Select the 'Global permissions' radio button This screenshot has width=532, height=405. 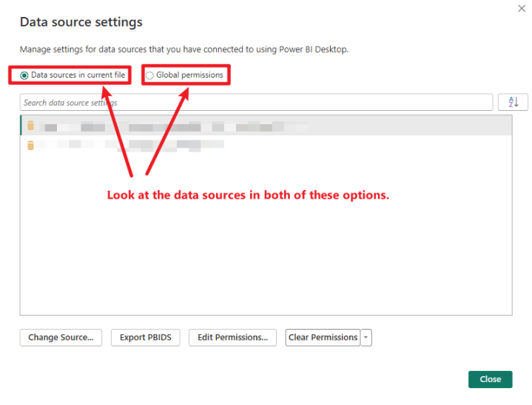(150, 75)
